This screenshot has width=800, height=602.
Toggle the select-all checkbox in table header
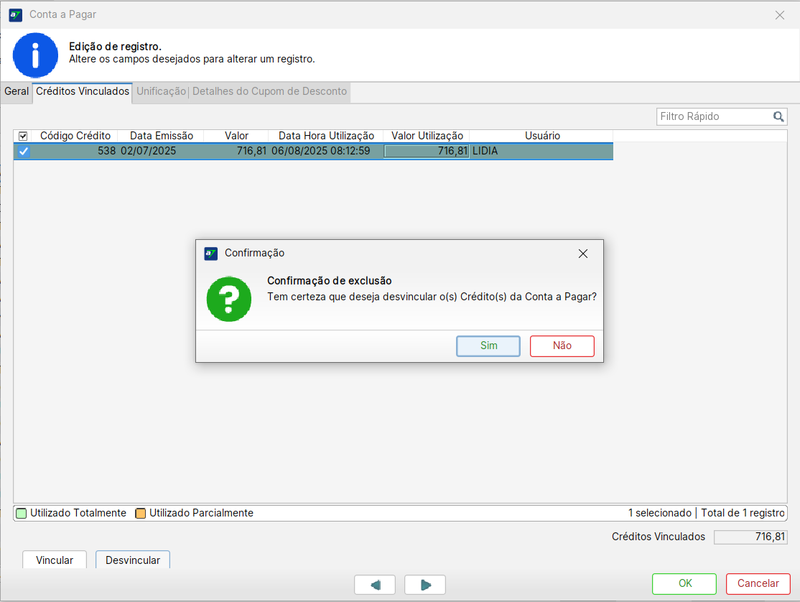point(23,136)
